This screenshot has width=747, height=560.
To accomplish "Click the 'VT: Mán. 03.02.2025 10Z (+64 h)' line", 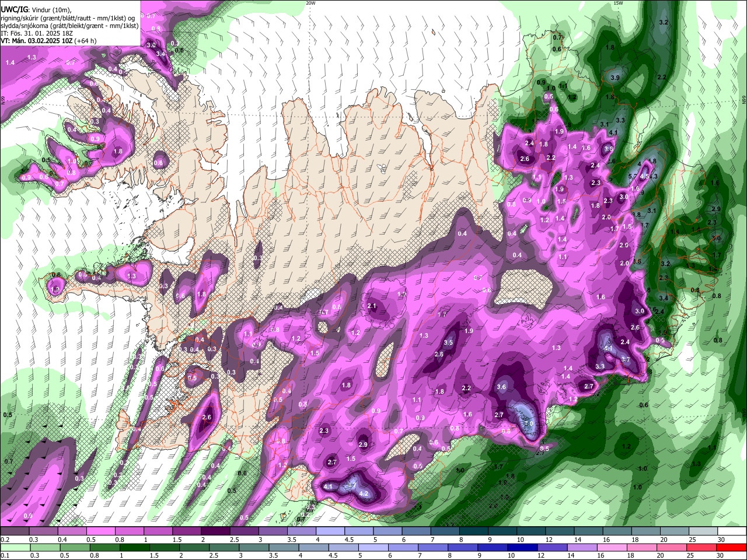I will pyautogui.click(x=49, y=41).
